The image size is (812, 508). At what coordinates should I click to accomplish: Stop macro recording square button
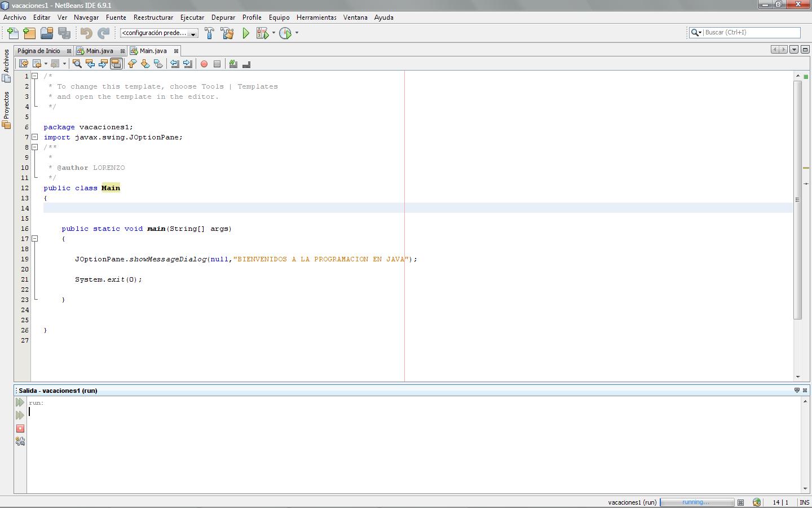[x=217, y=64]
